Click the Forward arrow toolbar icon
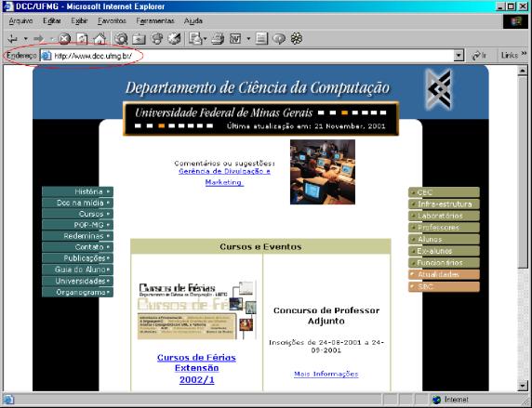This screenshot has height=408, width=532. click(39, 39)
